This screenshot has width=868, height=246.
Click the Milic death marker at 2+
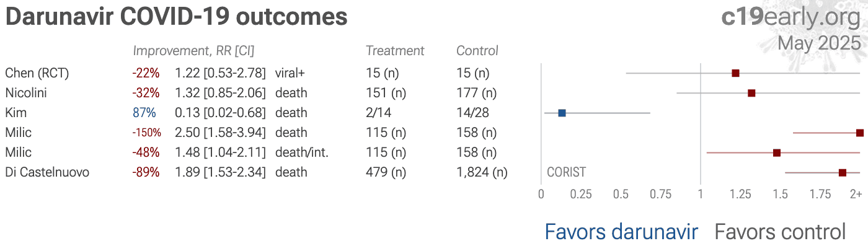[860, 133]
